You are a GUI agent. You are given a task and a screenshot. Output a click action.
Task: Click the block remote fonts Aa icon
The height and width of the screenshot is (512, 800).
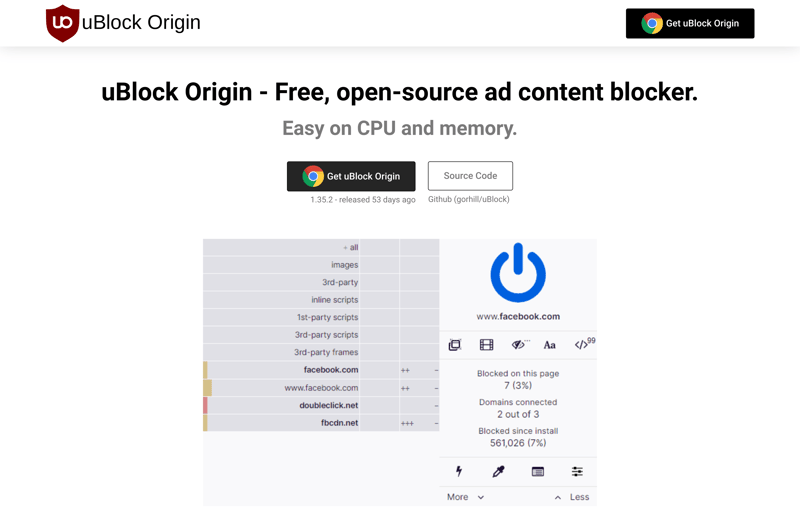tap(549, 345)
